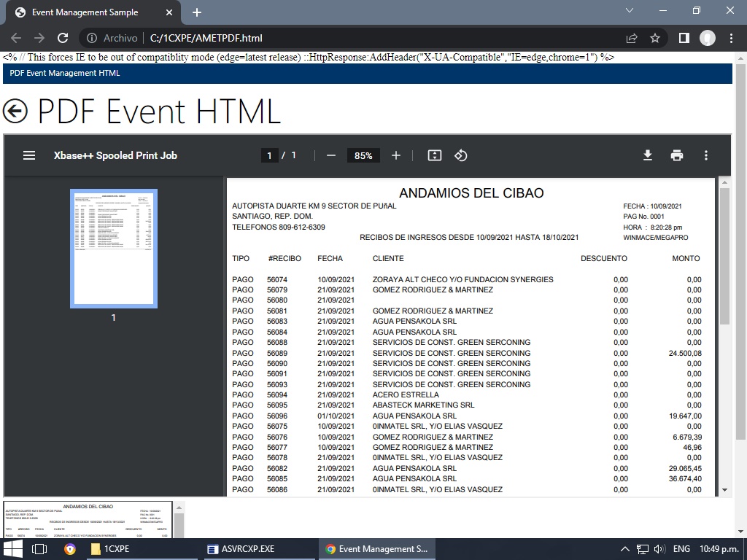Viewport: 747px width, 560px height.
Task: Open tab search chevron
Action: (x=630, y=10)
